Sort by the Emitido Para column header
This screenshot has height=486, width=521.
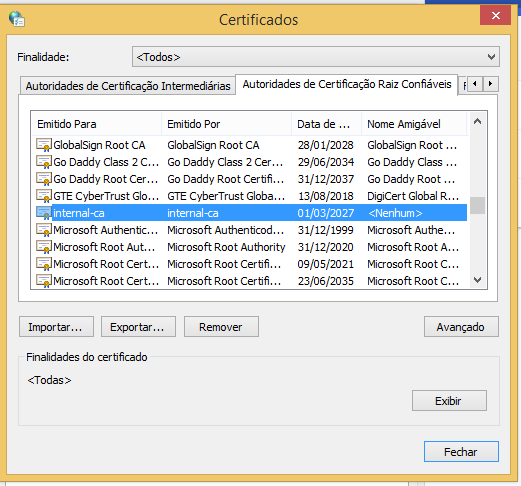point(96,124)
